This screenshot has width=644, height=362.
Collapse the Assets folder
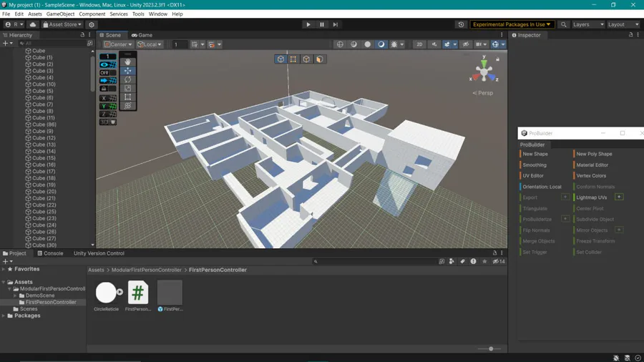tap(4, 282)
